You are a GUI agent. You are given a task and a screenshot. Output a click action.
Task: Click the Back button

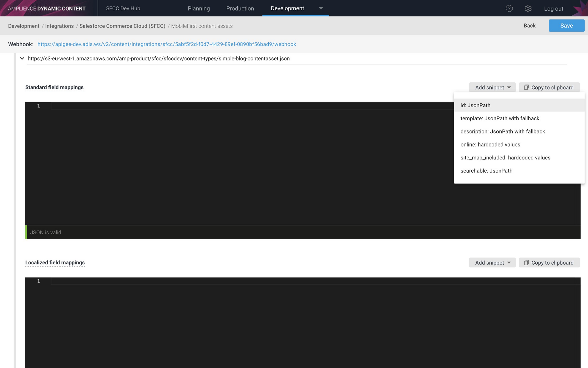(530, 26)
